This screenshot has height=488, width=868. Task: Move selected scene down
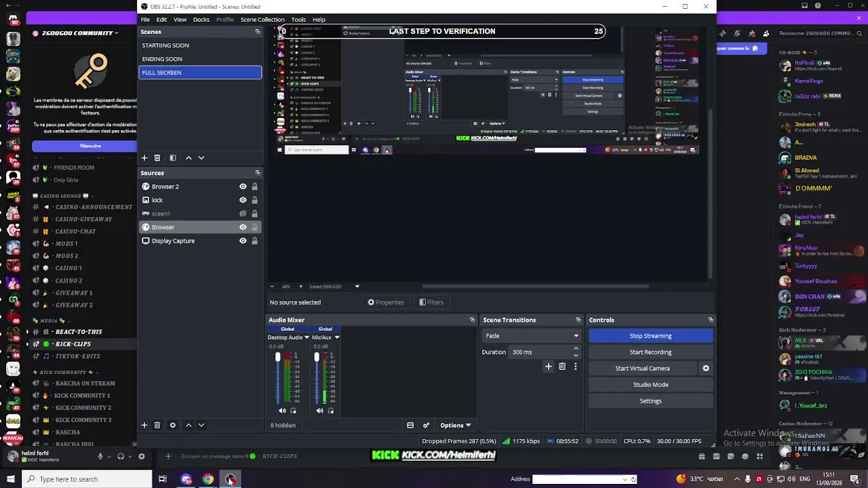pyautogui.click(x=201, y=158)
